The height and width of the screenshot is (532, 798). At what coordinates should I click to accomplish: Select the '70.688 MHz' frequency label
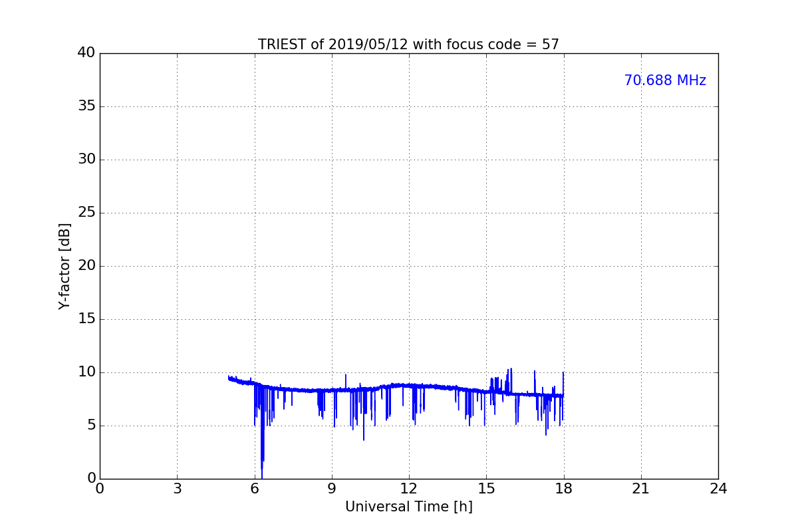click(665, 80)
